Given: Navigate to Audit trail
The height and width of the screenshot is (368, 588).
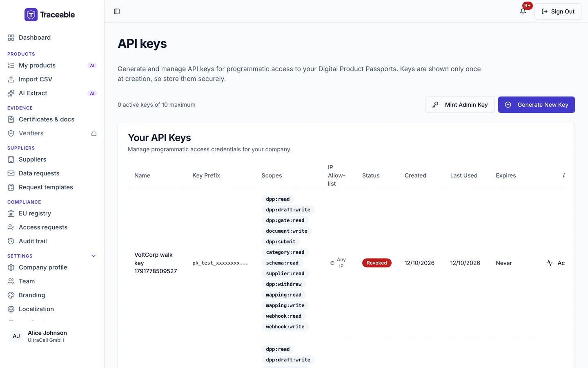Looking at the screenshot, I should point(52,241).
